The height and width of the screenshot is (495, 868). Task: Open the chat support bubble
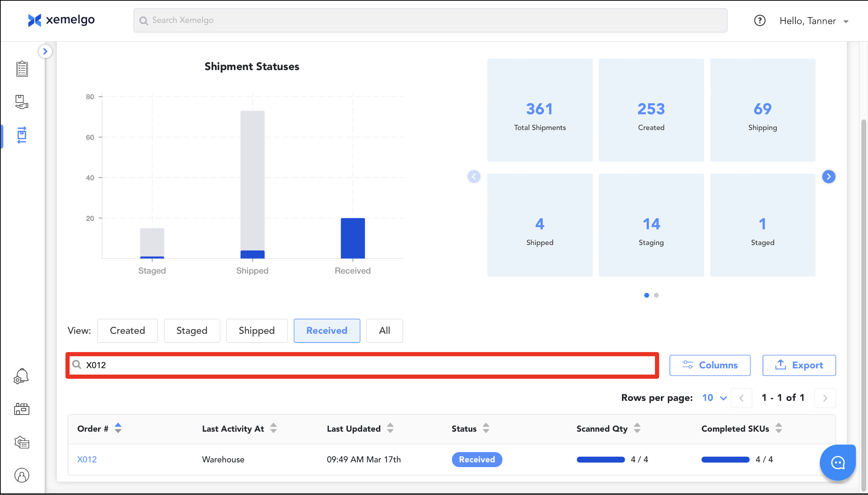[x=838, y=462]
